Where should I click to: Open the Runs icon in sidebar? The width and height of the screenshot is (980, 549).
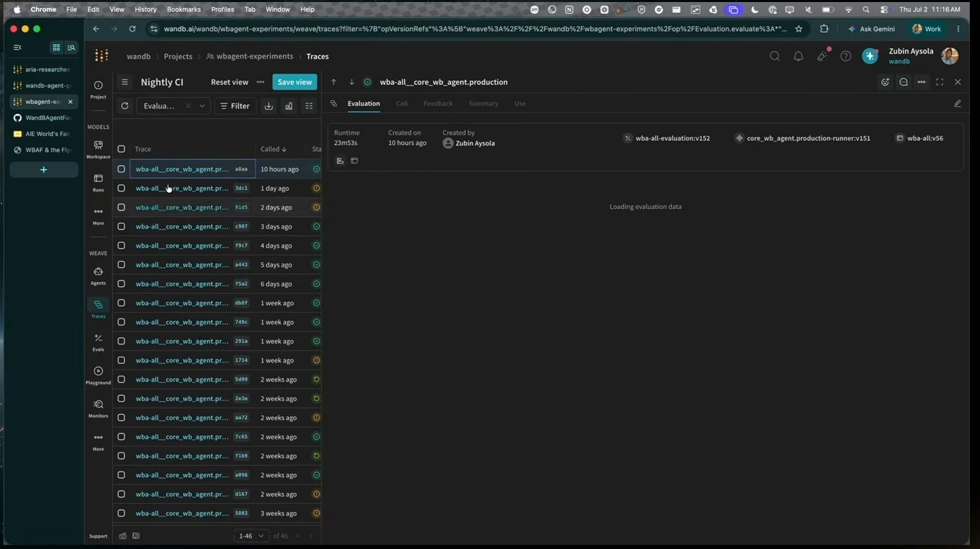click(x=98, y=182)
